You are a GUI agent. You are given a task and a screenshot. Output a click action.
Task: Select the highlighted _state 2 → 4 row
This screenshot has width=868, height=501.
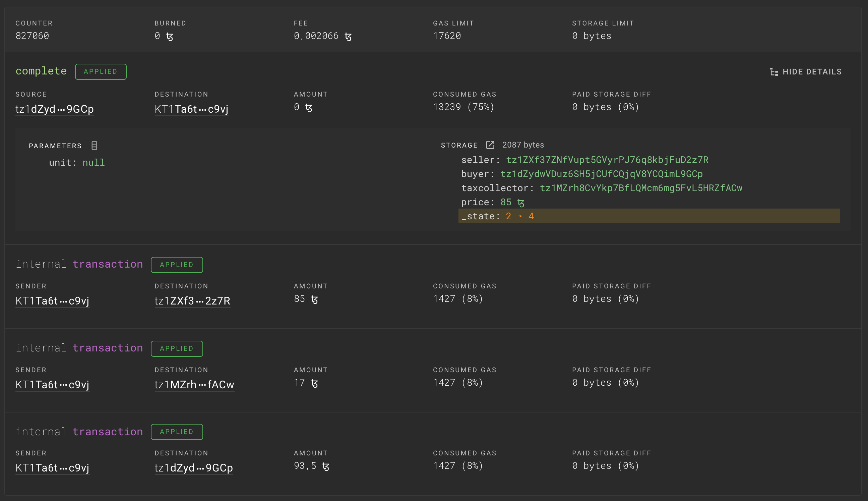[x=649, y=216]
